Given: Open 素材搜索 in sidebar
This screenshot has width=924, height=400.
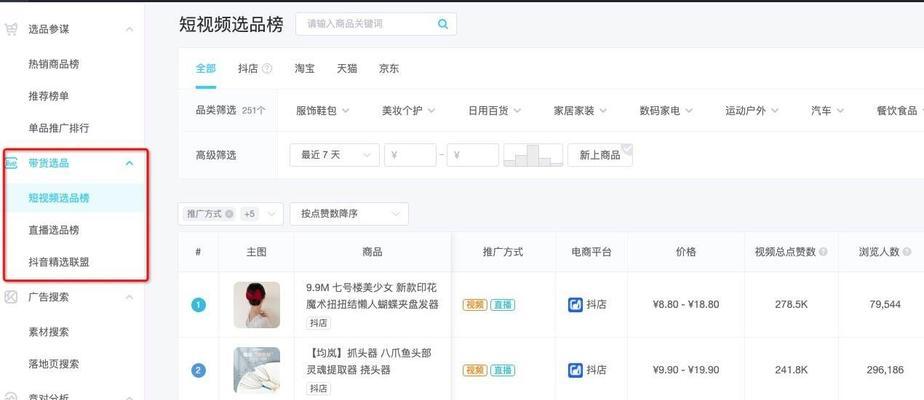Looking at the screenshot, I should tap(48, 332).
